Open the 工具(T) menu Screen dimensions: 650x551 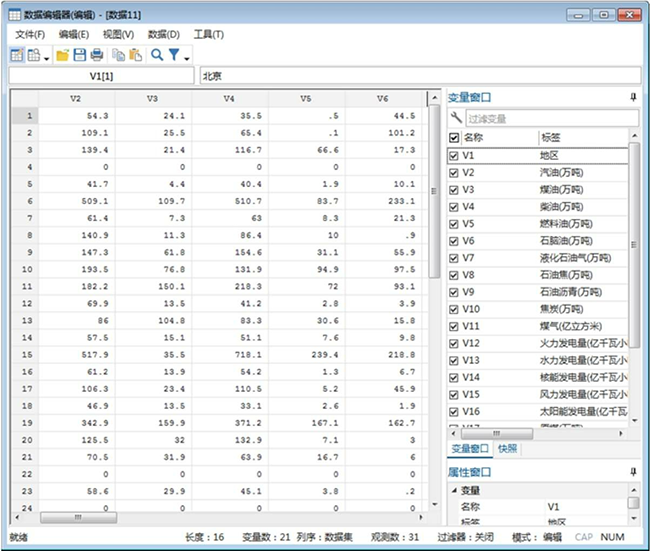click(209, 34)
